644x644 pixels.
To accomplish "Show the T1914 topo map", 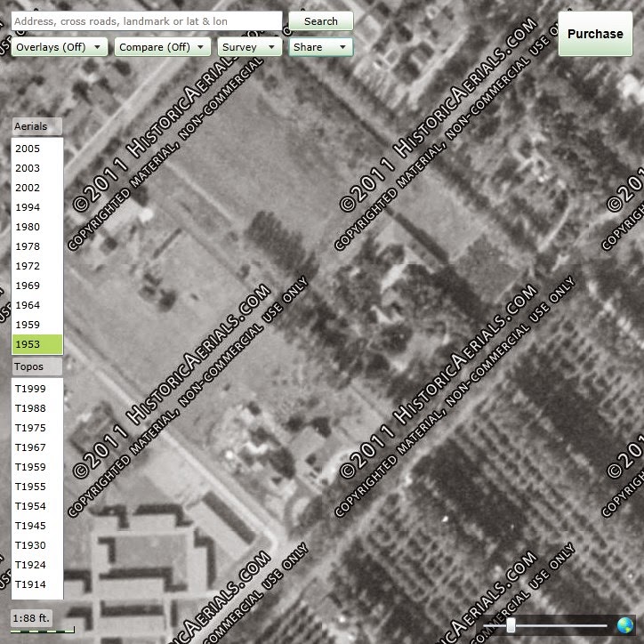I will click(37, 584).
